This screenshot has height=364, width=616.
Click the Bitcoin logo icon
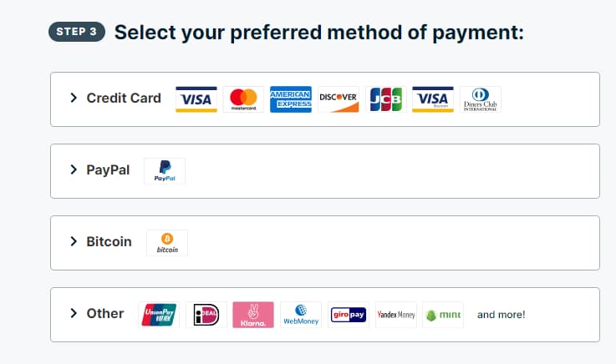[x=167, y=243]
